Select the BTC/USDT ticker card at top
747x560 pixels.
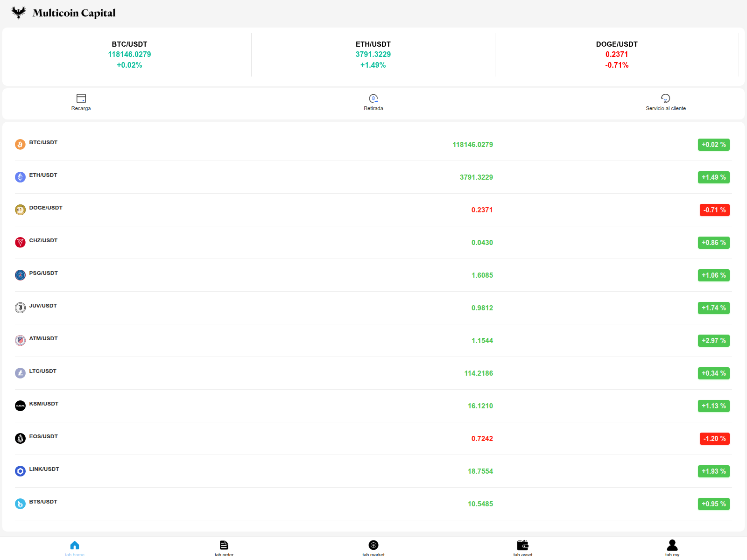[x=129, y=55]
